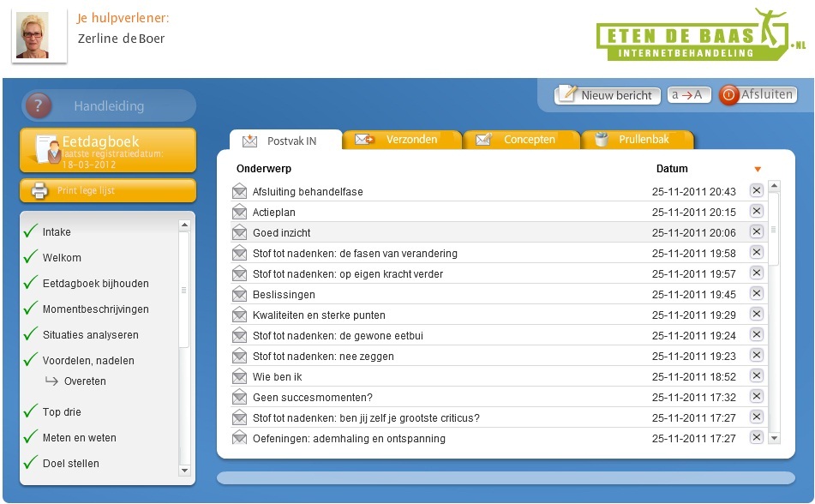Click the printer icon for Print lege lijst
Screen dimensions: 815x504
[x=39, y=190]
